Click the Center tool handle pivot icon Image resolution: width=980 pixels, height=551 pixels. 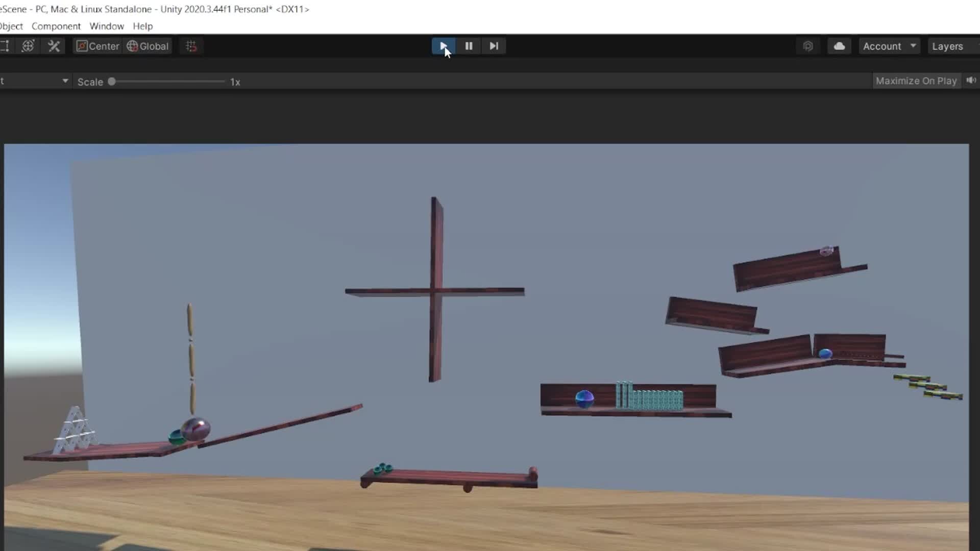(x=97, y=46)
